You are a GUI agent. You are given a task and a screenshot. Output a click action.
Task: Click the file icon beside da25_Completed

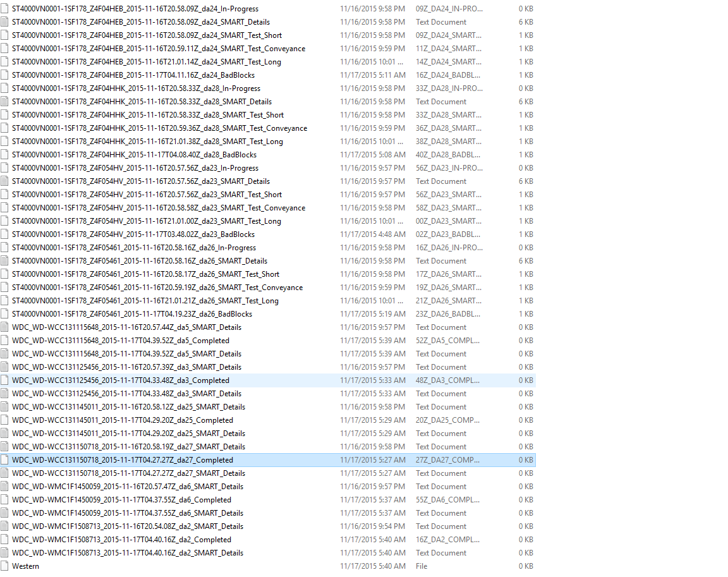[x=4, y=420]
